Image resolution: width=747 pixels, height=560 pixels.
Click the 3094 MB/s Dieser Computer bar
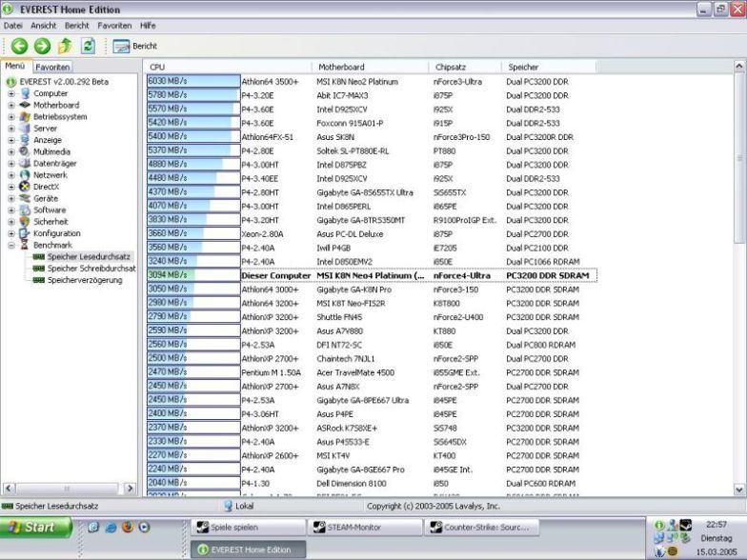coord(193,275)
